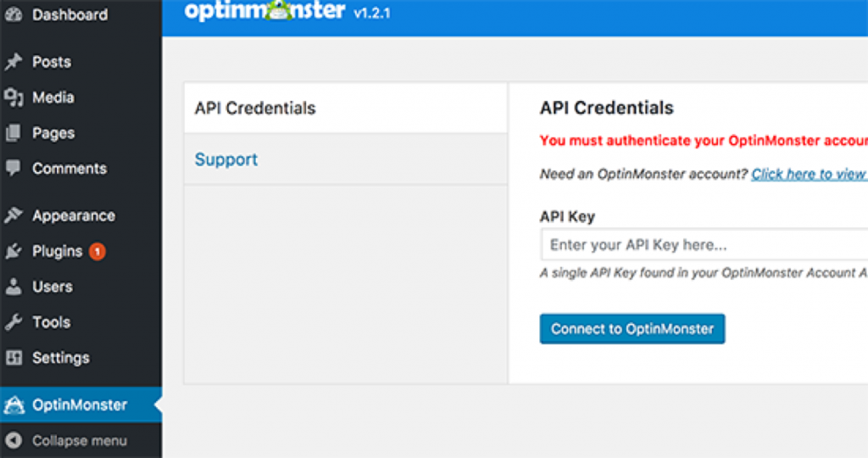
Task: Click the Tools wrench icon
Action: 14,321
